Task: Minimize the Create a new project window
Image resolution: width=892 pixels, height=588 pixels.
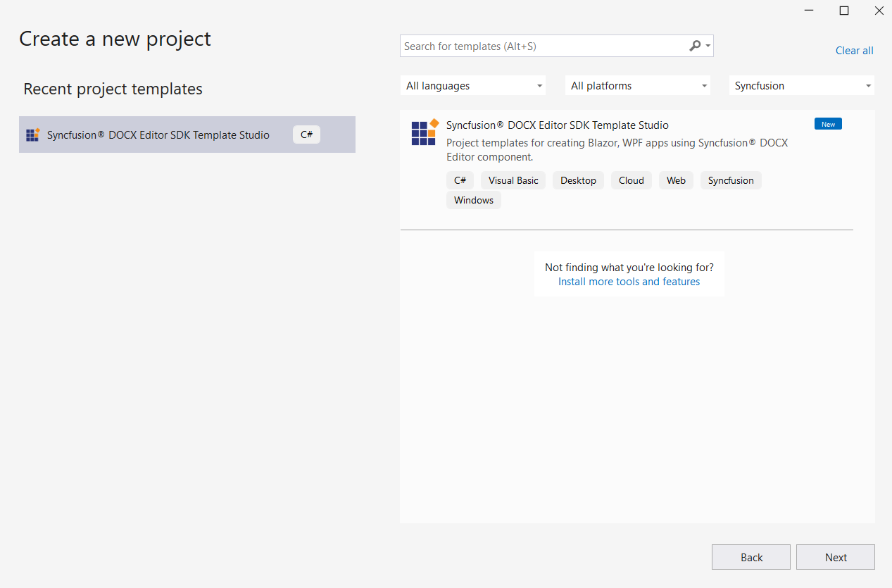Action: pos(809,11)
